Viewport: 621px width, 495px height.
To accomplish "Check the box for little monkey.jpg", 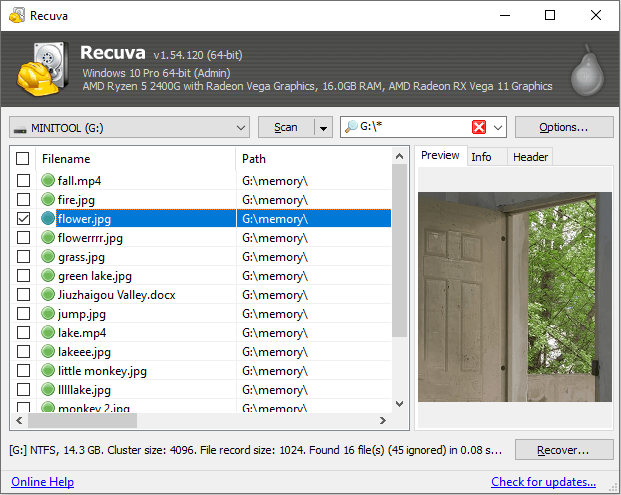I will coord(23,371).
